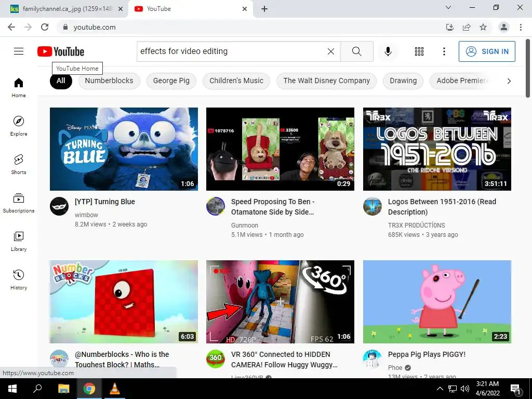Image resolution: width=532 pixels, height=399 pixels.
Task: Open the tab search dropdown arrow
Action: point(448,7)
